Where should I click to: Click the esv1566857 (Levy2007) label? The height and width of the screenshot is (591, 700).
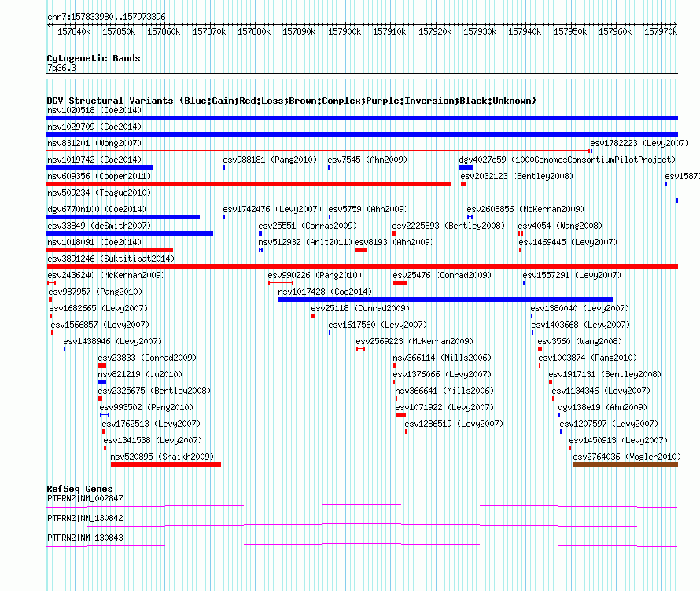coord(100,325)
